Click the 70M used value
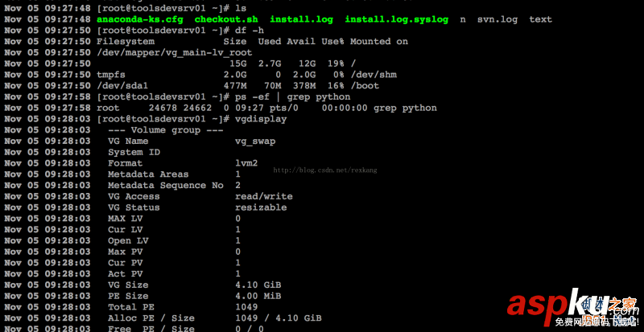The image size is (644, 332). 272,86
